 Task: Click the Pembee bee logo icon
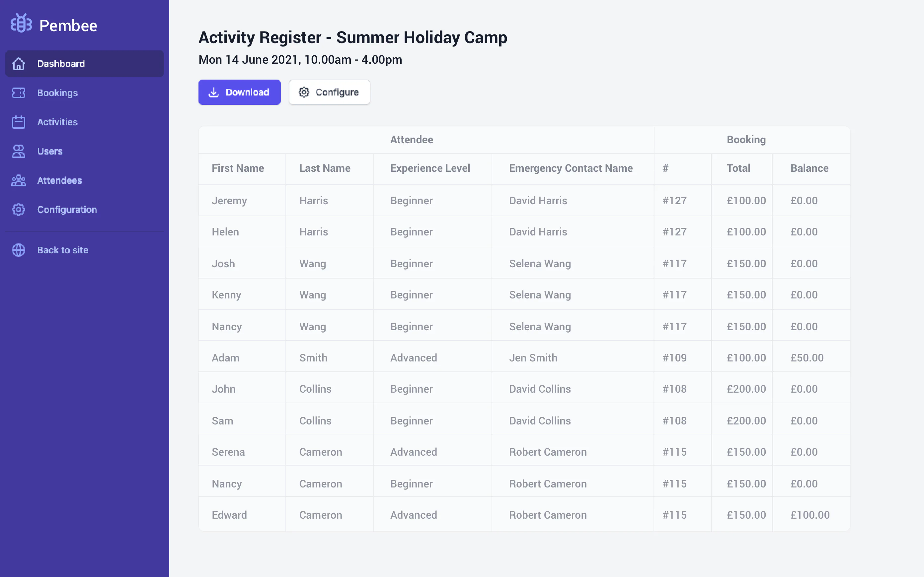(x=21, y=24)
